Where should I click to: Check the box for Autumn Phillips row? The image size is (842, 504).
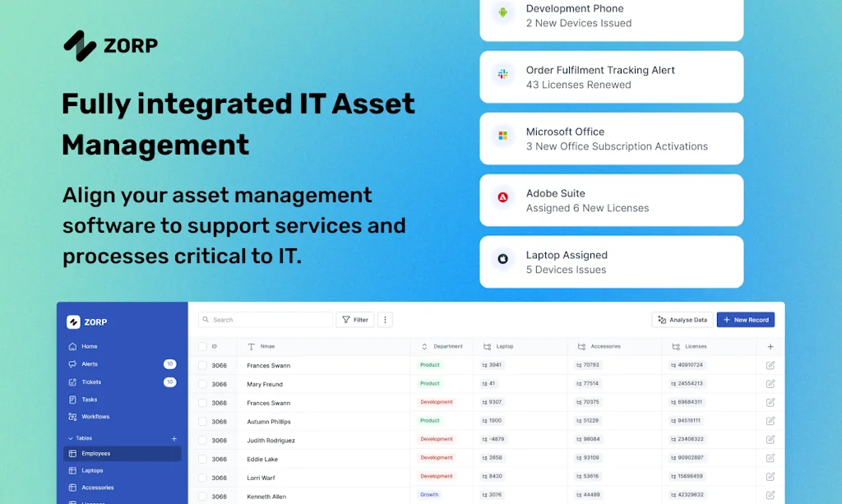202,421
